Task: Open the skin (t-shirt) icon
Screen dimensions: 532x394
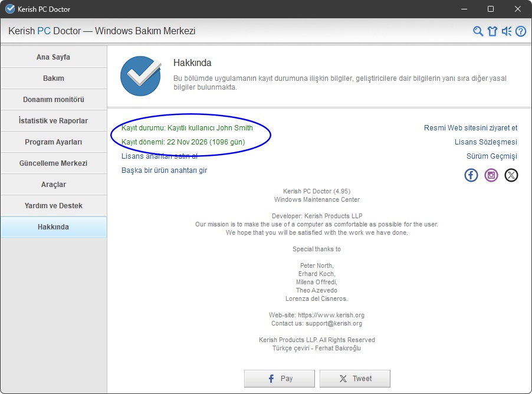Action: click(x=492, y=31)
